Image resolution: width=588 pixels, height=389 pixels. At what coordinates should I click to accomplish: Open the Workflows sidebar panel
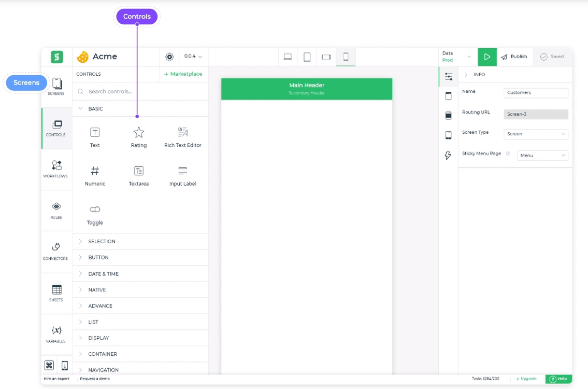pyautogui.click(x=56, y=169)
